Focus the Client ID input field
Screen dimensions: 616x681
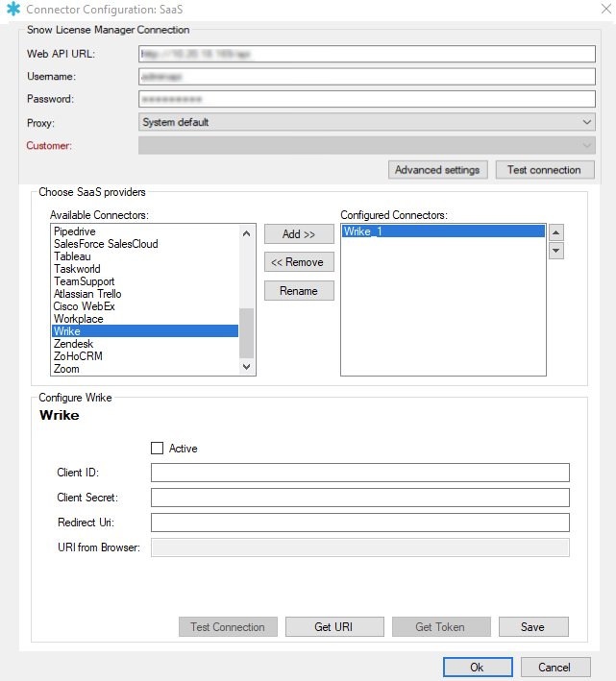(359, 473)
